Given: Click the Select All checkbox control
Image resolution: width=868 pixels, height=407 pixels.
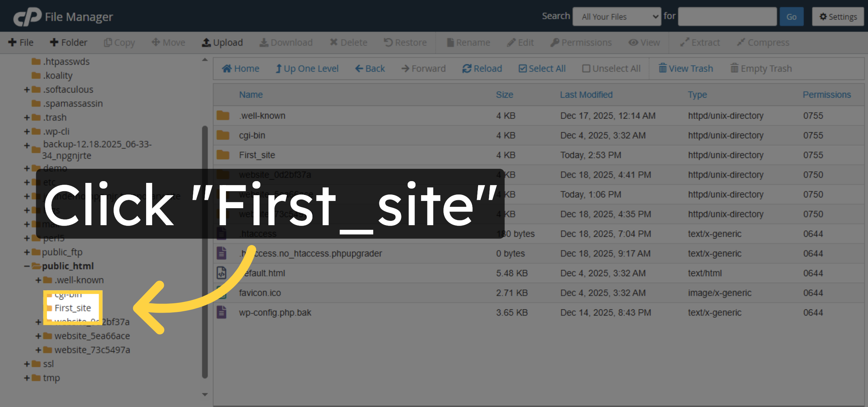Looking at the screenshot, I should (x=523, y=68).
